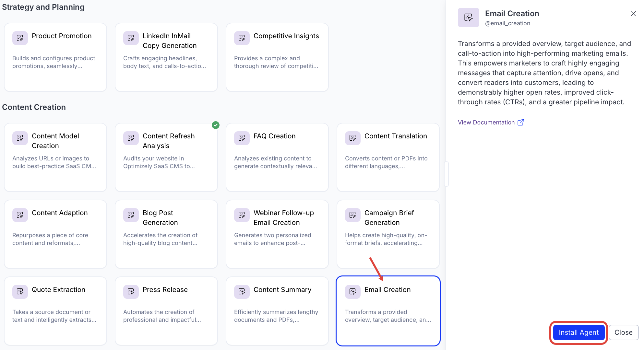Image resolution: width=644 pixels, height=350 pixels.
Task: Click the Content Translation agent icon
Action: 353,138
